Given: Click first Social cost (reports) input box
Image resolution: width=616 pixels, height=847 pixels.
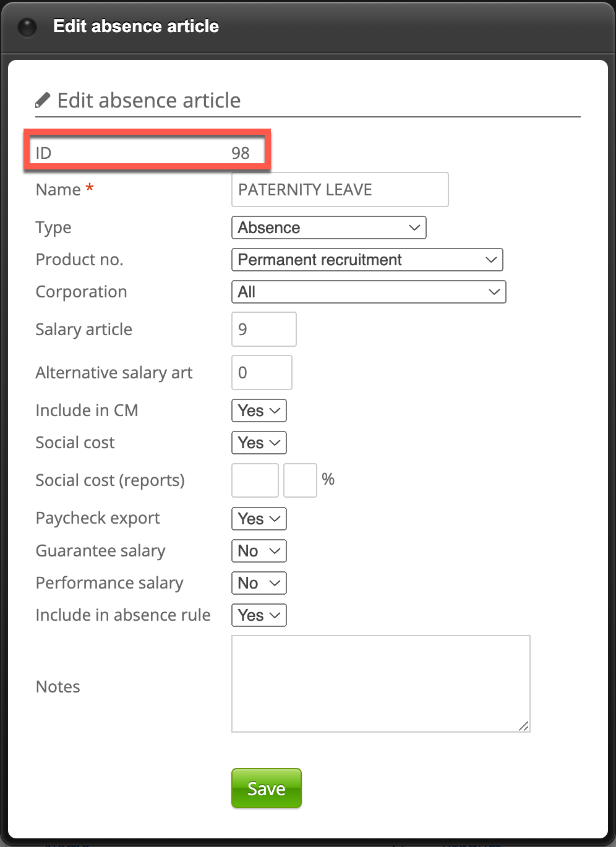Looking at the screenshot, I should [255, 480].
